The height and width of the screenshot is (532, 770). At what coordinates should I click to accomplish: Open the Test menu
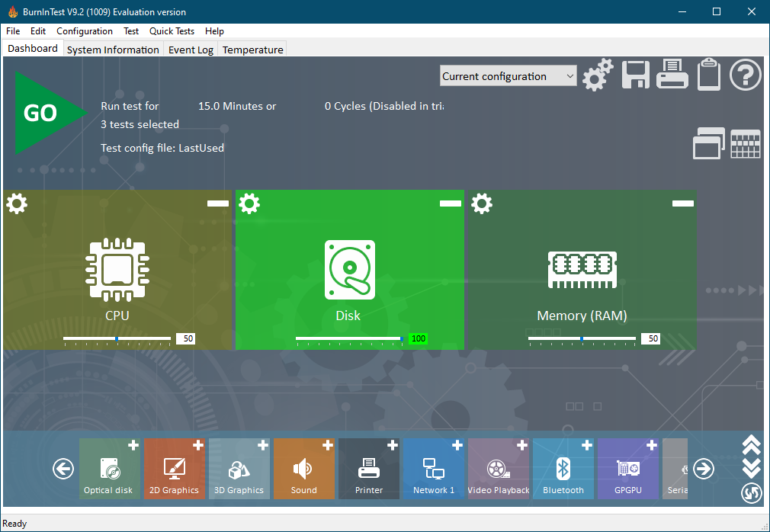click(x=130, y=31)
